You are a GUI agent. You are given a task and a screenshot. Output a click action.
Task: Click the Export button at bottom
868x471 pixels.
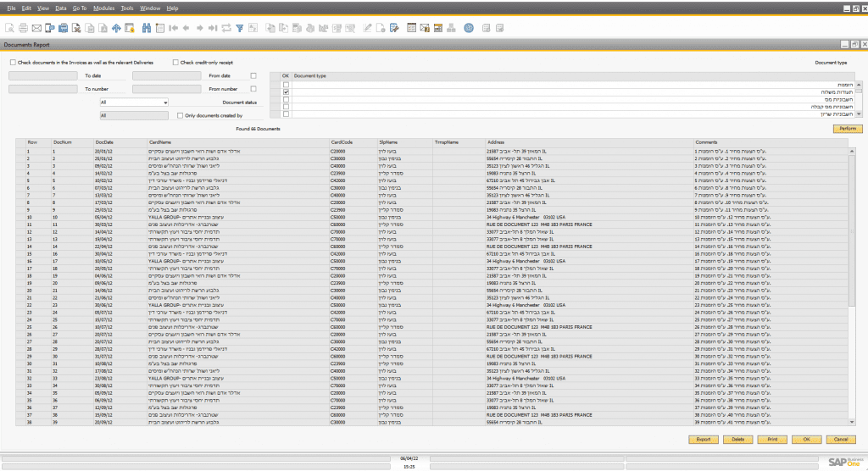pos(704,440)
